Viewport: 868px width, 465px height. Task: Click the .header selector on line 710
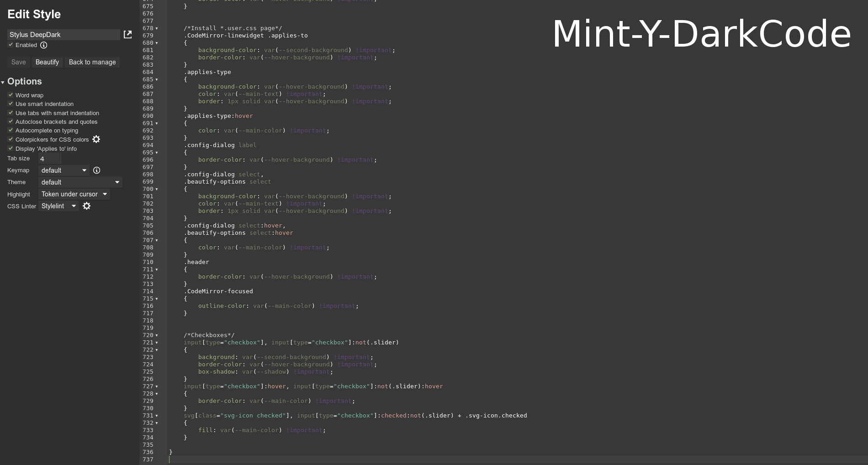(196, 262)
